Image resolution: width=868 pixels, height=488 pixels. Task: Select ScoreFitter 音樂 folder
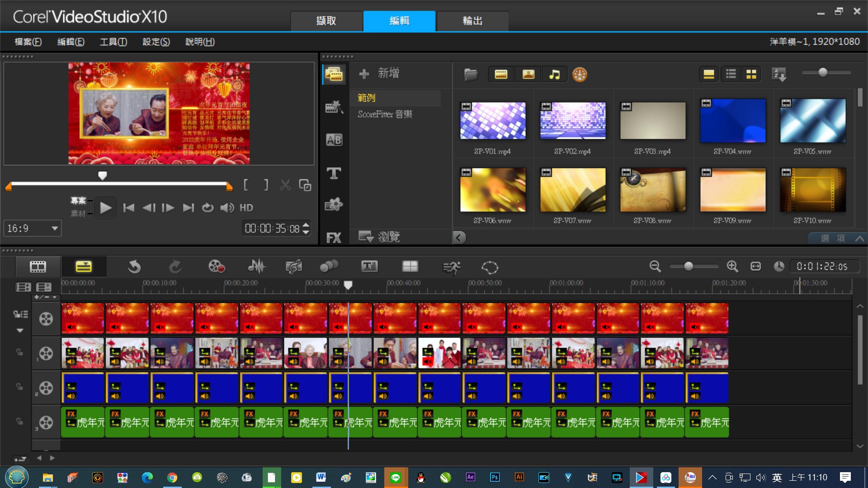point(385,114)
